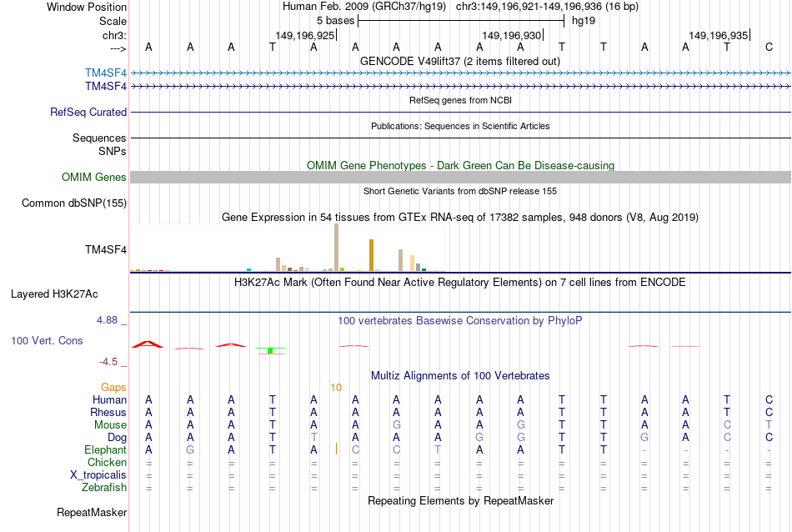Select the Dog alignment row label
The height and width of the screenshot is (532, 792).
pos(117,438)
